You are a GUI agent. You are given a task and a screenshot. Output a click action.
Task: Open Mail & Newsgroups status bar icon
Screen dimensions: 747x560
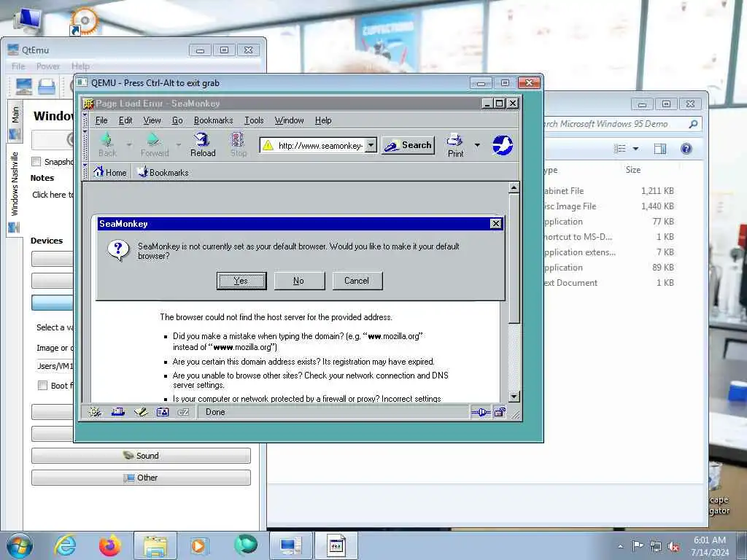pos(117,412)
